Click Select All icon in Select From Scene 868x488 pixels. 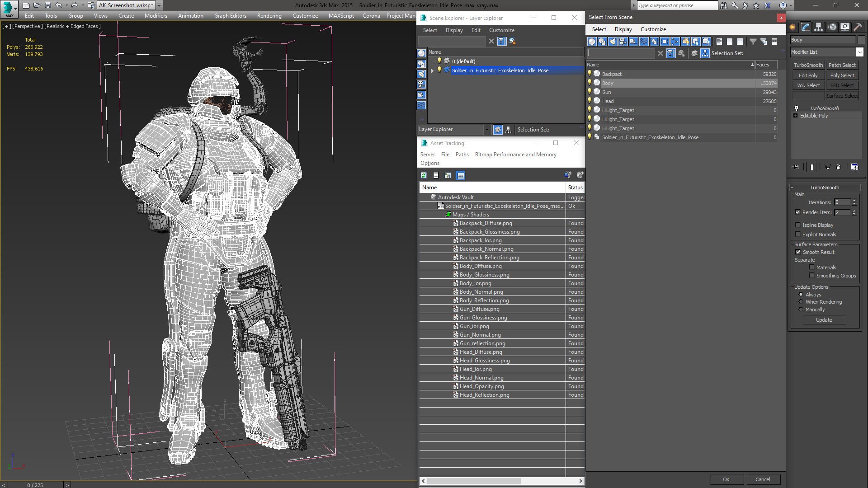pos(719,42)
